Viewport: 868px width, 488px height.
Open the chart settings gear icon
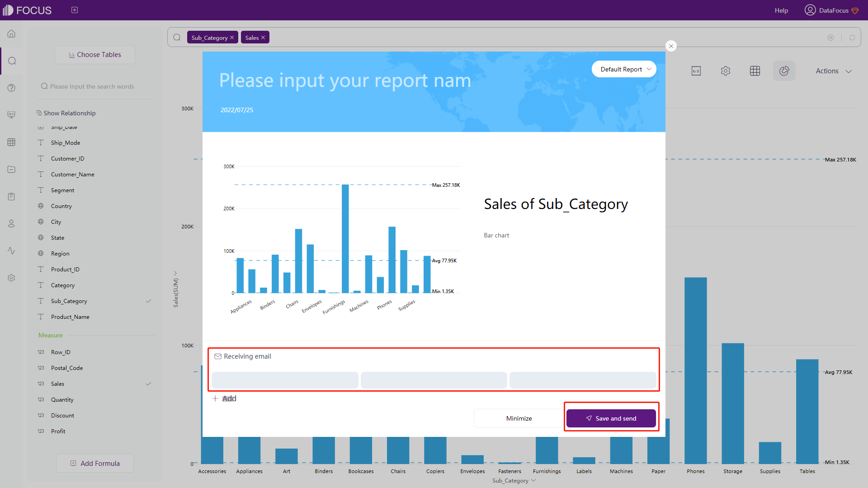726,71
